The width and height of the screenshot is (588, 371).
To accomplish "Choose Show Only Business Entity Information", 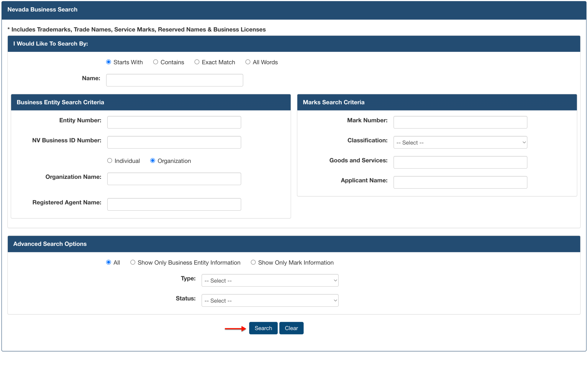I will pyautogui.click(x=133, y=262).
